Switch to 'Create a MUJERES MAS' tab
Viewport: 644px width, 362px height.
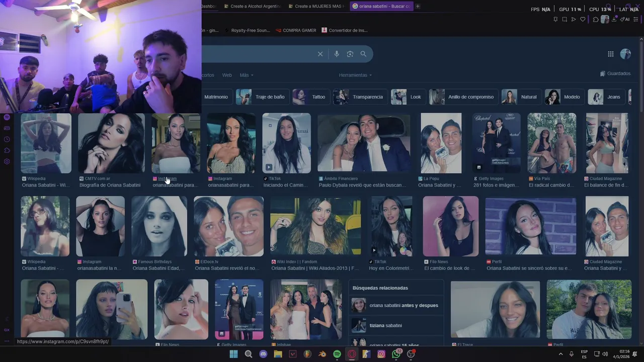click(x=316, y=6)
